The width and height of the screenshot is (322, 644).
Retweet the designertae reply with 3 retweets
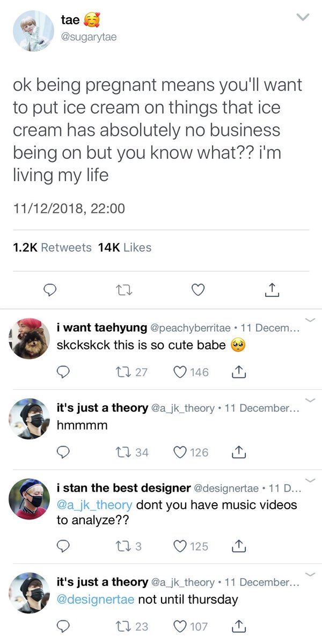coord(128,546)
